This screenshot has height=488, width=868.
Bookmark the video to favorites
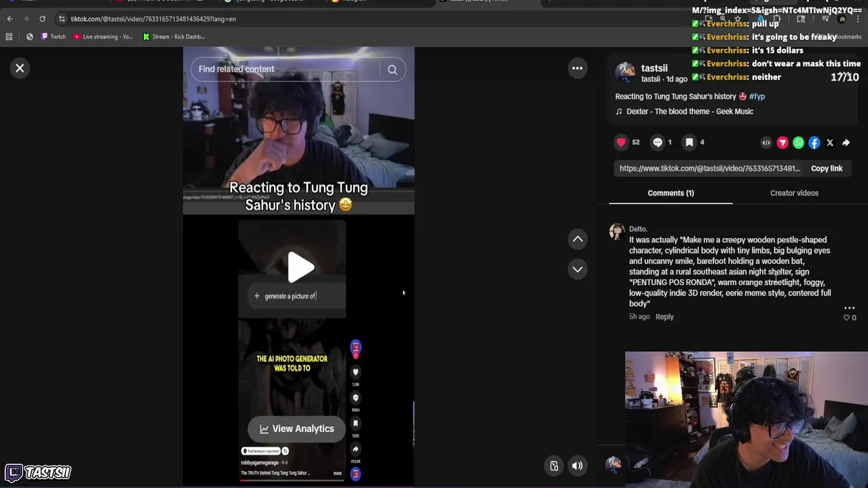(x=689, y=142)
